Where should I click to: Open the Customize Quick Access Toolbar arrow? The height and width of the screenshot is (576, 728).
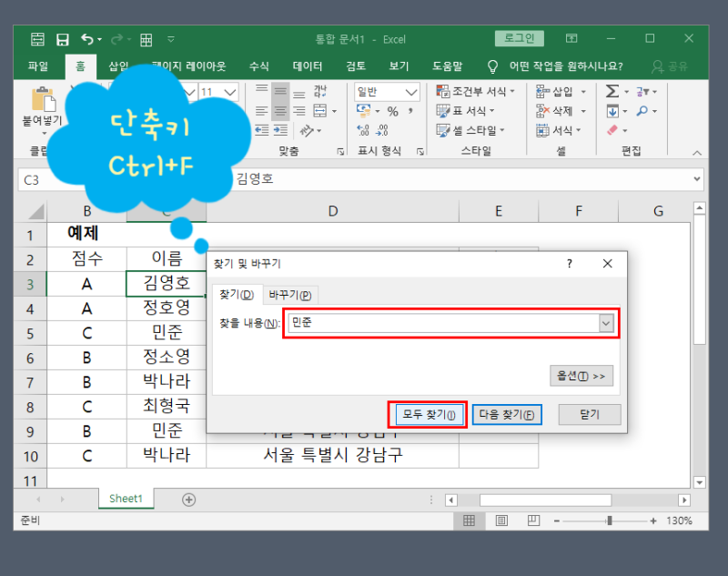coord(171,39)
